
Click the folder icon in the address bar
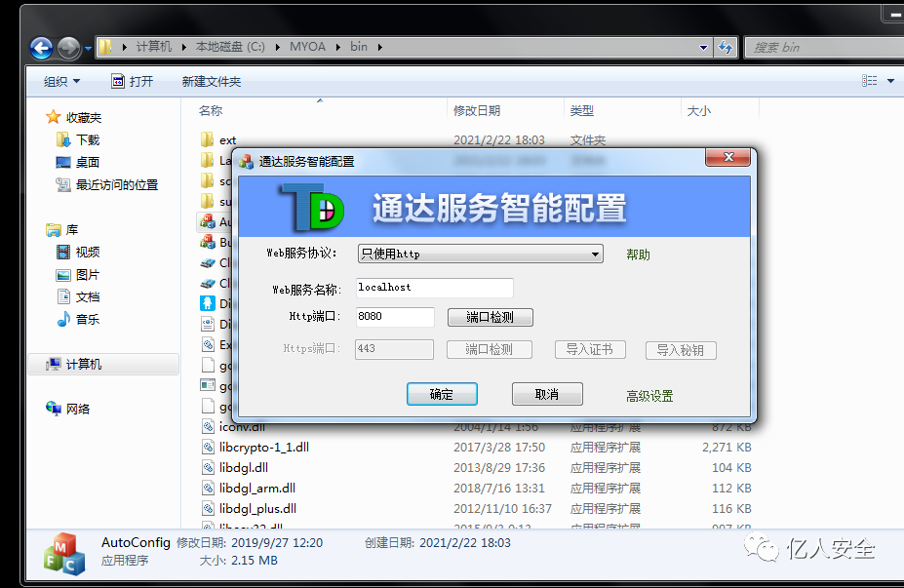tap(105, 47)
